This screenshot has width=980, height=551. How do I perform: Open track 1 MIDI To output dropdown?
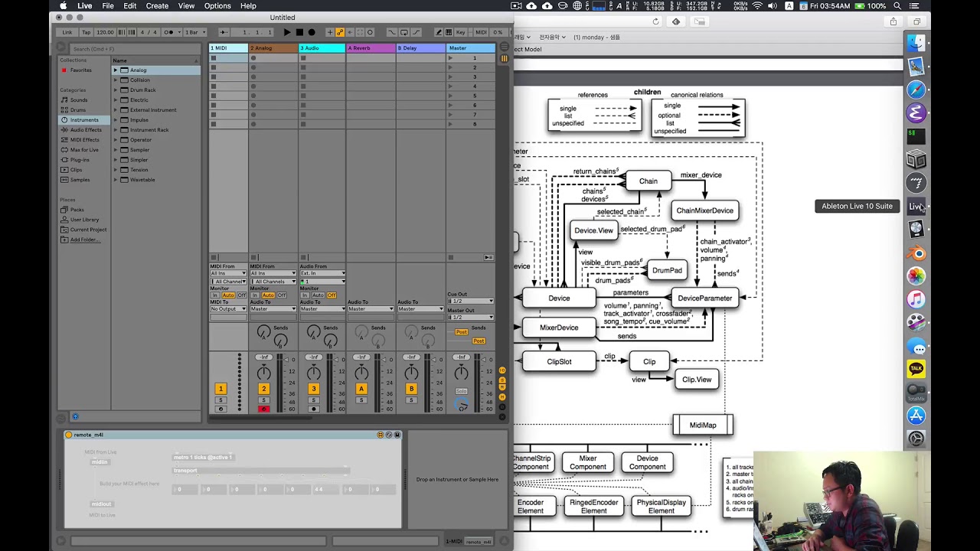[228, 309]
